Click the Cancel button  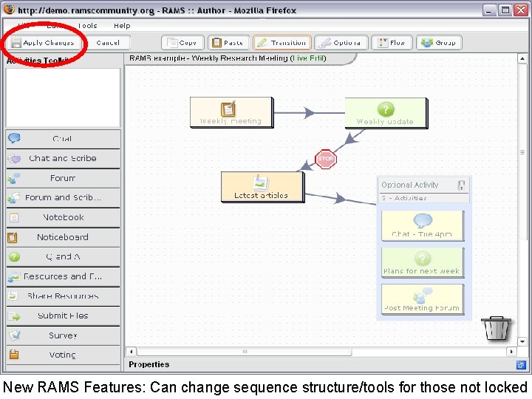point(108,43)
